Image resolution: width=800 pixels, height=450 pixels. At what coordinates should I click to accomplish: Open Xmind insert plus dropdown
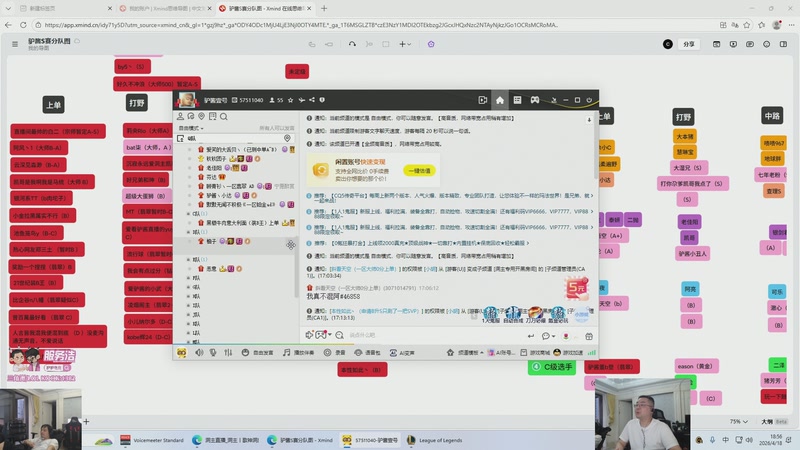click(405, 44)
